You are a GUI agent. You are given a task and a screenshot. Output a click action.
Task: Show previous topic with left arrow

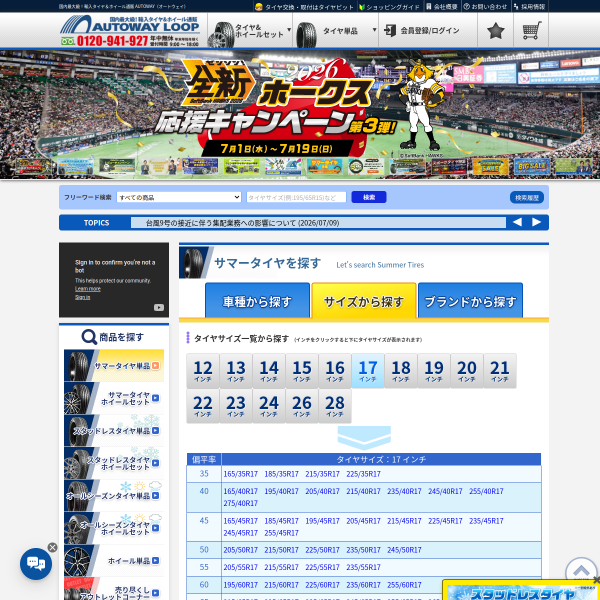(517, 222)
